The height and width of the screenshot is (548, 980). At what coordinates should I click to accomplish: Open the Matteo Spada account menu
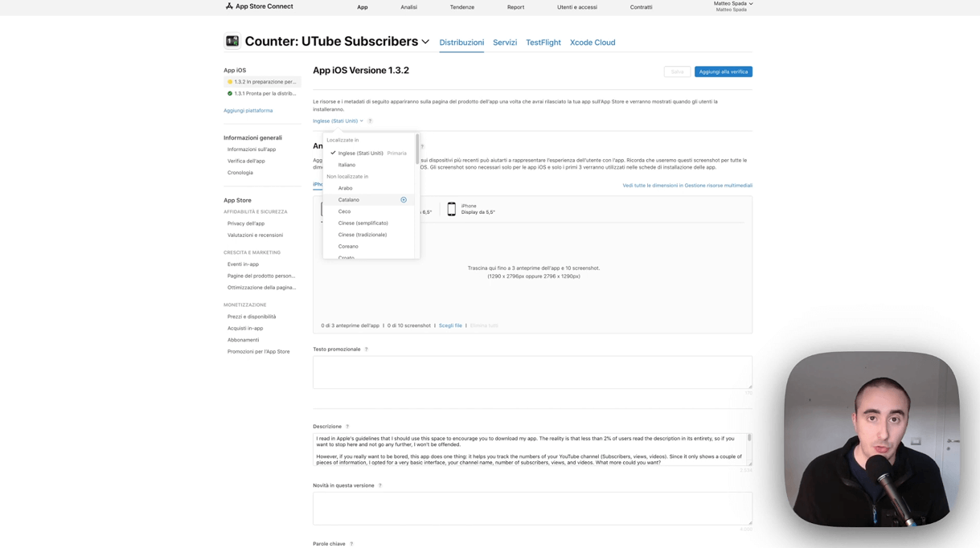(x=732, y=4)
